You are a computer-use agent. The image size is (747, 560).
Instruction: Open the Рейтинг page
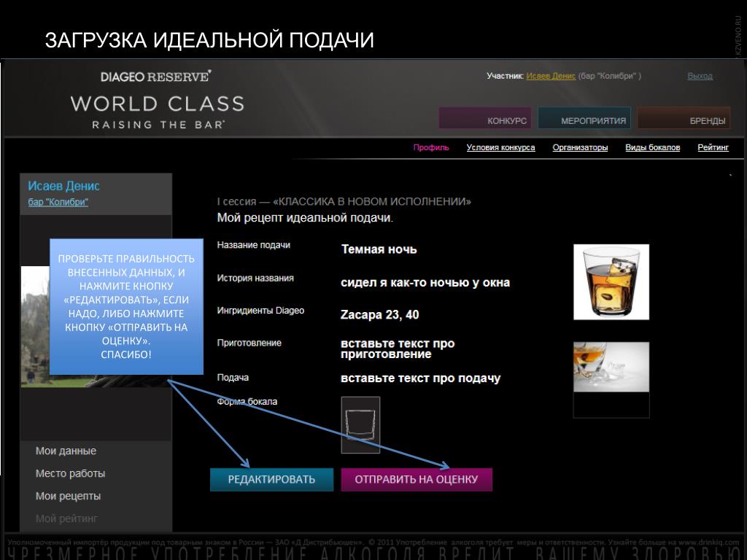click(x=713, y=147)
